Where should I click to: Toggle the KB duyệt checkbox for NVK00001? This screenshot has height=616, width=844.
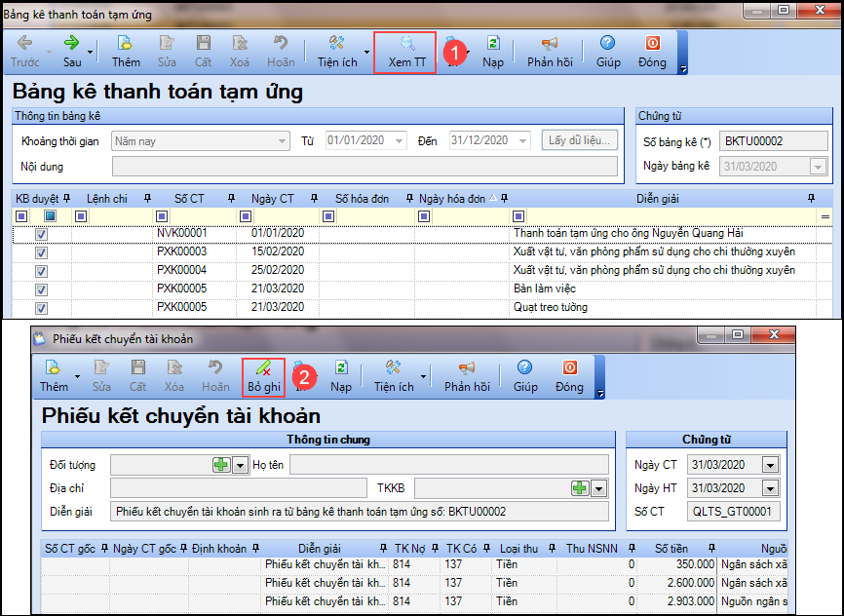coord(41,234)
